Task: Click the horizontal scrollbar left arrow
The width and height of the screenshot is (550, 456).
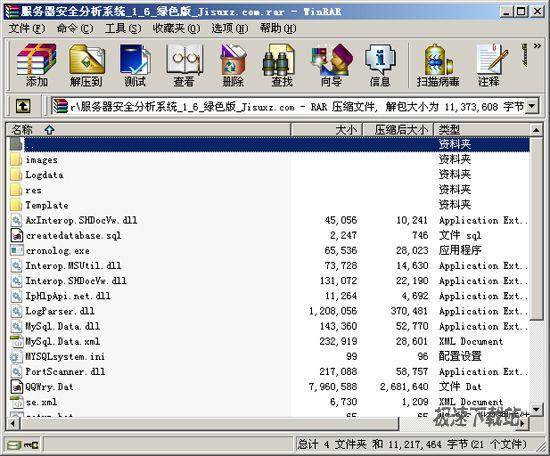Action: (x=13, y=424)
